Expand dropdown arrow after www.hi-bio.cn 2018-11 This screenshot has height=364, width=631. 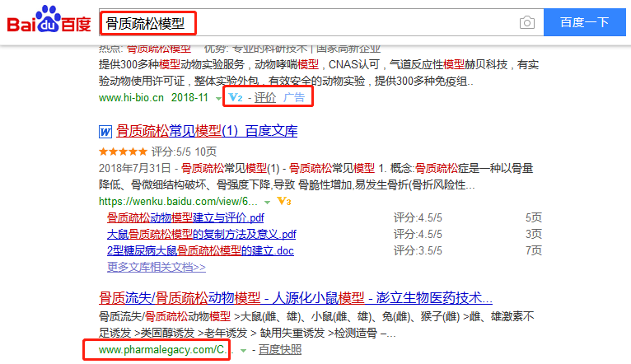[218, 99]
